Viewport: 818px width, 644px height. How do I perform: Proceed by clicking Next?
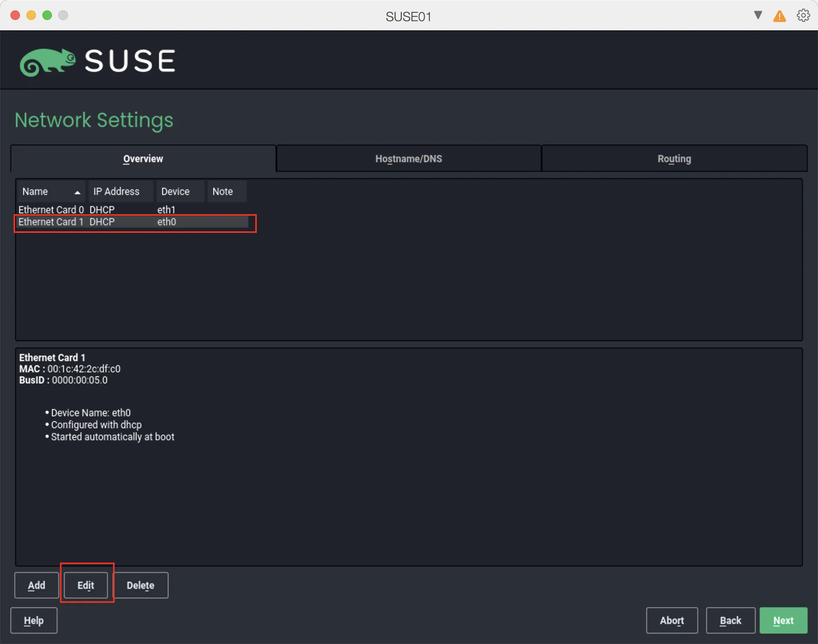pos(782,620)
